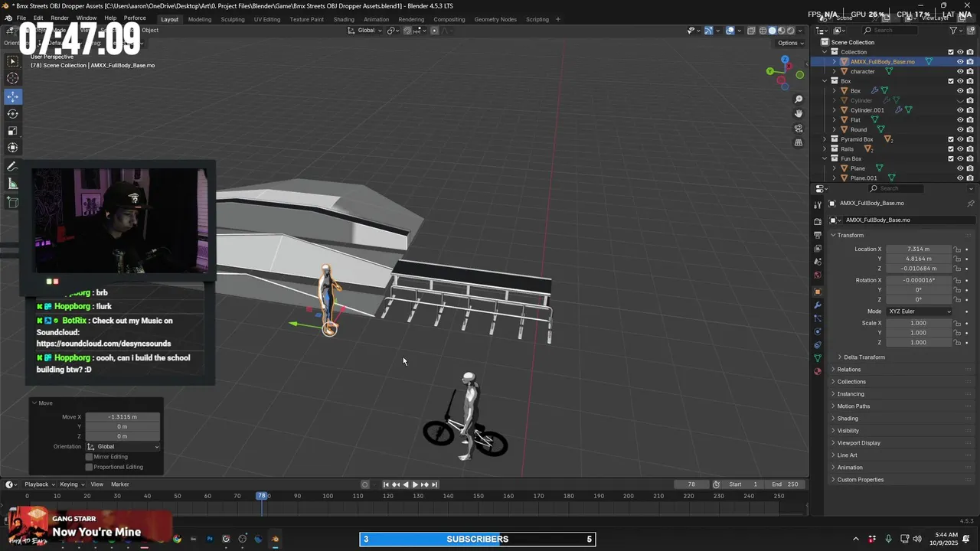This screenshot has width=980, height=551.
Task: Switch to the Modeling workspace tab
Action: [x=200, y=19]
